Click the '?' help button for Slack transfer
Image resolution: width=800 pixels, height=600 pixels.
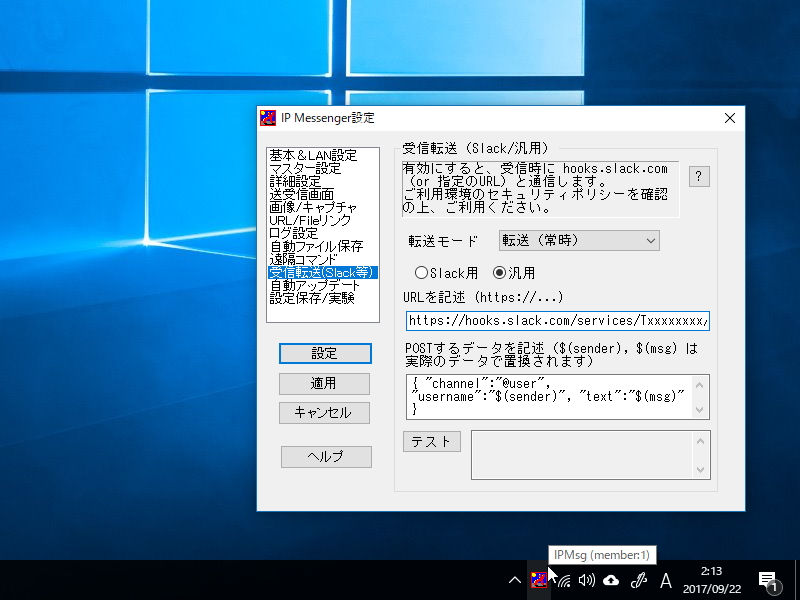pos(699,177)
